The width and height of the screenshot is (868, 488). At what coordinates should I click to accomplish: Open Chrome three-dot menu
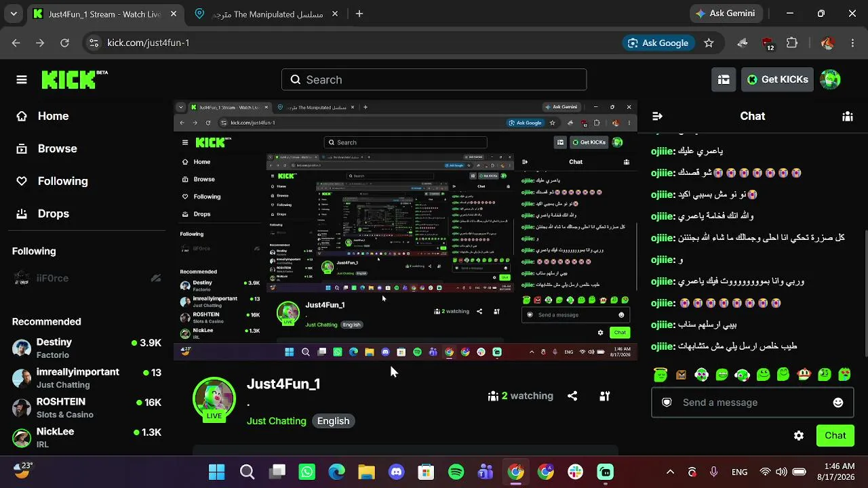pyautogui.click(x=851, y=43)
